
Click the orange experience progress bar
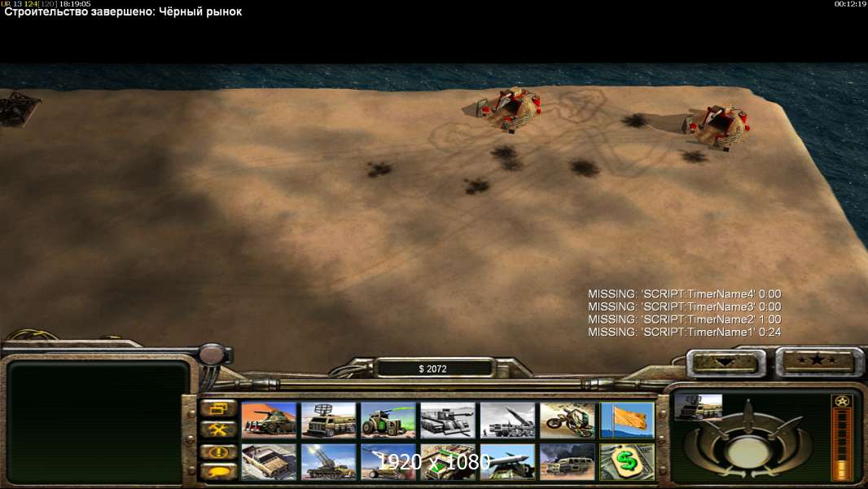tap(842, 444)
